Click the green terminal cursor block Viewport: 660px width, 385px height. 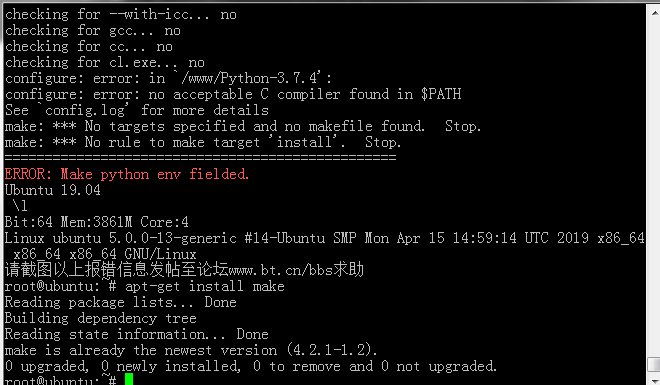pyautogui.click(x=129, y=380)
